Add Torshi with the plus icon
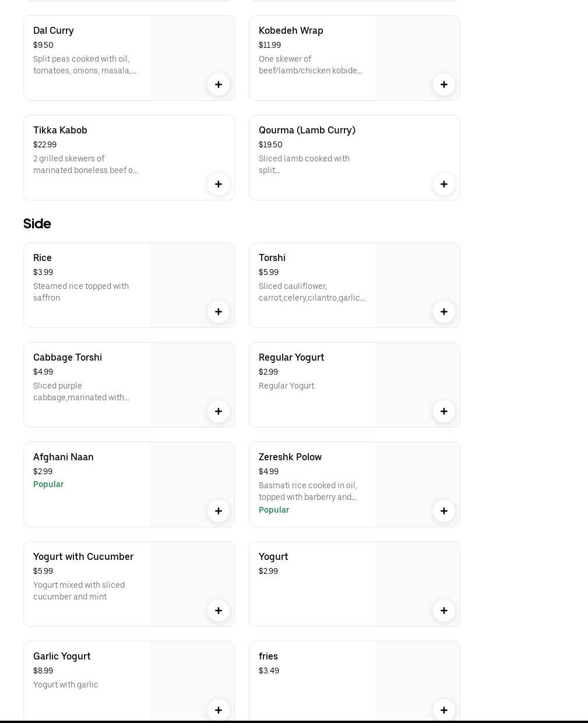Image resolution: width=588 pixels, height=723 pixels. pyautogui.click(x=444, y=312)
